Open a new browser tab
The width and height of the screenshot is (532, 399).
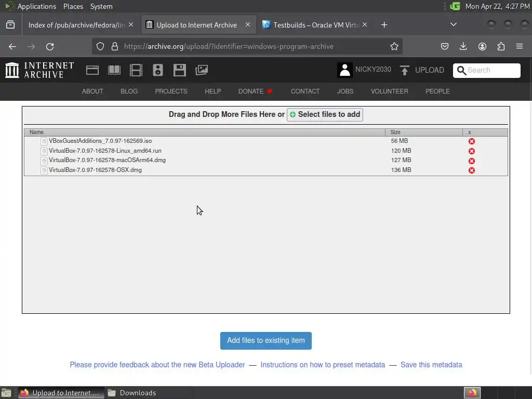[384, 25]
